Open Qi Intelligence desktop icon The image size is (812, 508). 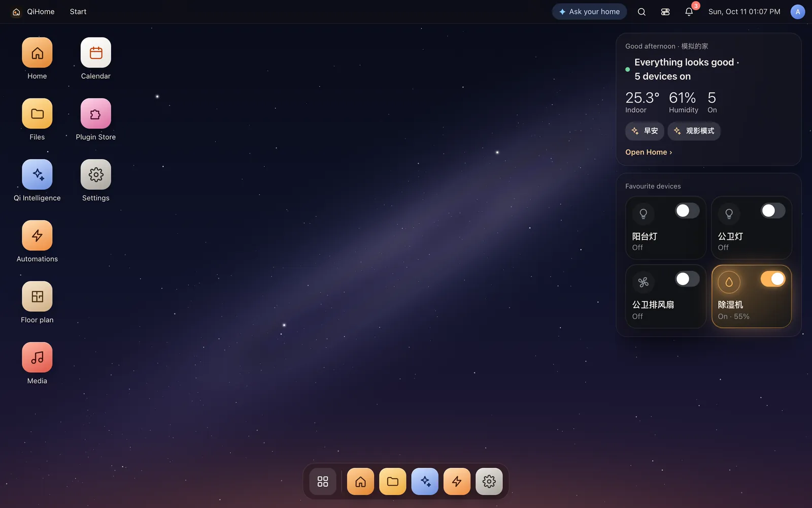pyautogui.click(x=37, y=175)
